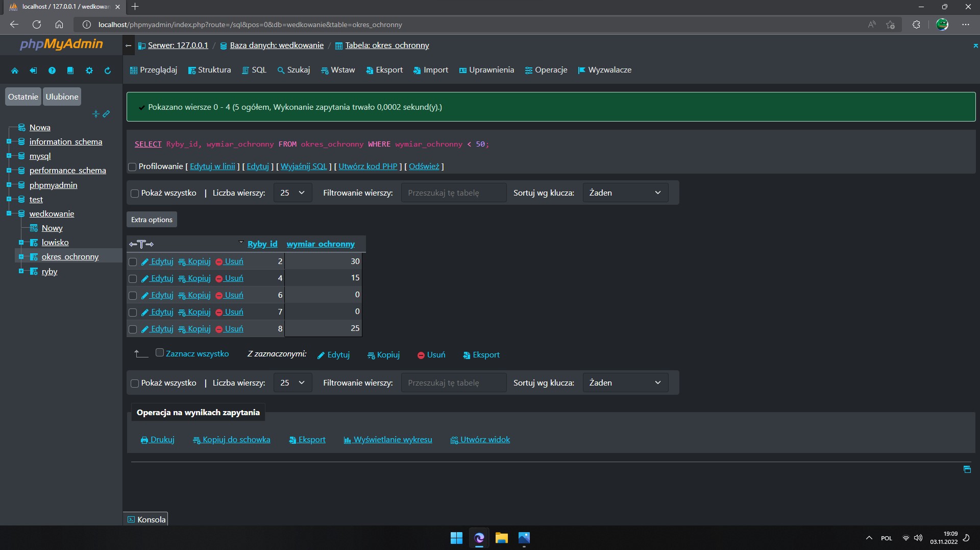Expand mysql database node
Image resolution: width=980 pixels, height=550 pixels.
[x=9, y=156]
